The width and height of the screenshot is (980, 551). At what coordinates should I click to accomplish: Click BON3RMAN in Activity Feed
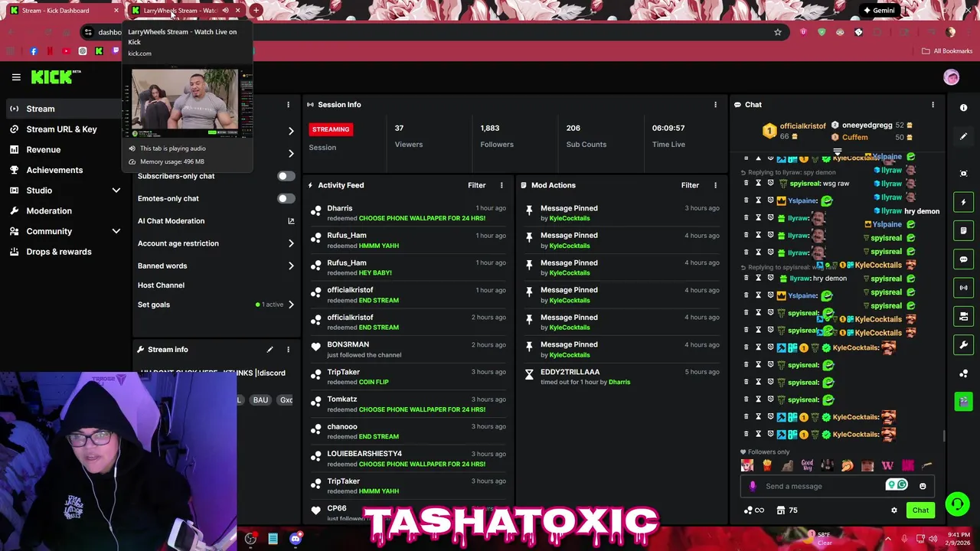click(348, 344)
